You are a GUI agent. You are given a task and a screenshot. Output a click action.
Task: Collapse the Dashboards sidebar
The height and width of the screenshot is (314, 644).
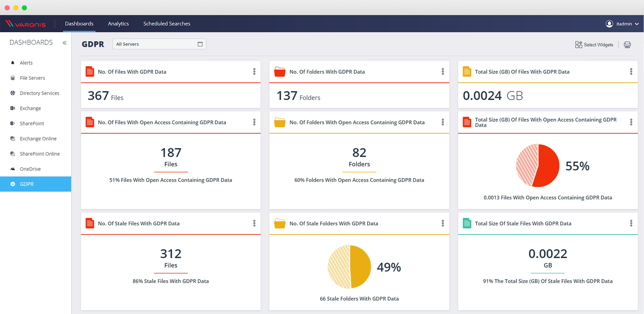coord(64,43)
